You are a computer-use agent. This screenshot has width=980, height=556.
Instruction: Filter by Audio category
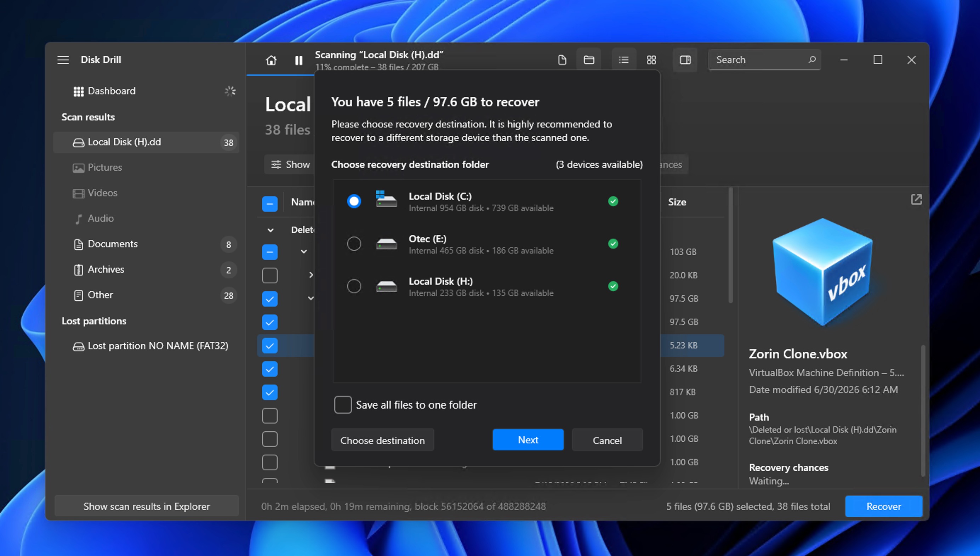tap(146, 219)
